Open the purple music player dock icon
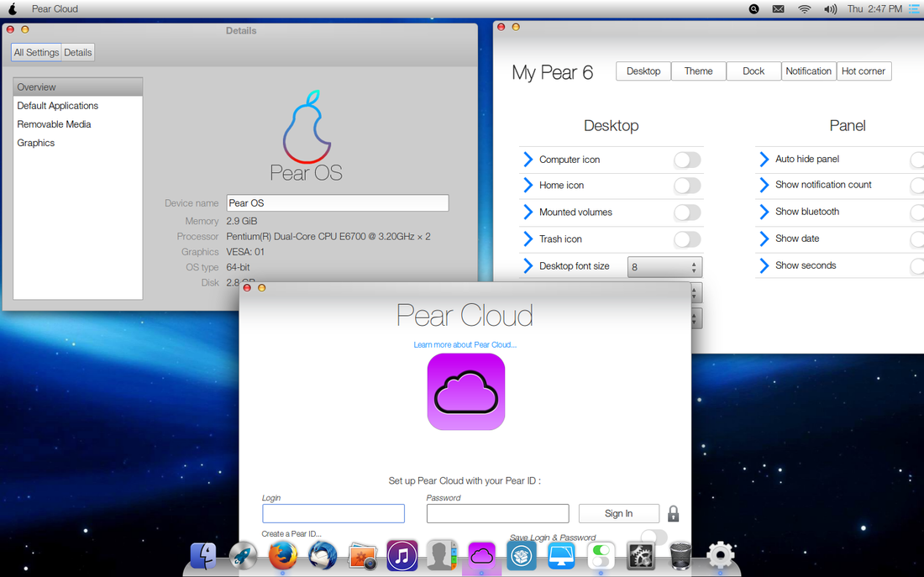Viewport: 924px width, 577px height. coord(402,555)
